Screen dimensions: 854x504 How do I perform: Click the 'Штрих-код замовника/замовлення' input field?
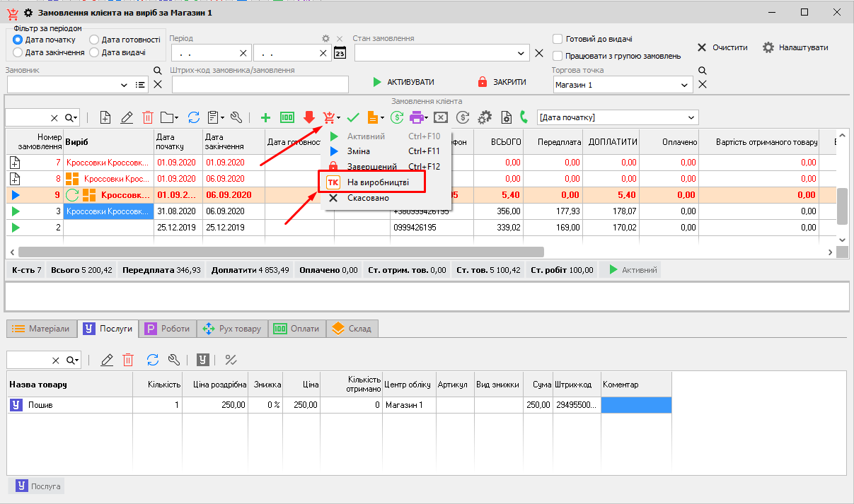click(260, 85)
